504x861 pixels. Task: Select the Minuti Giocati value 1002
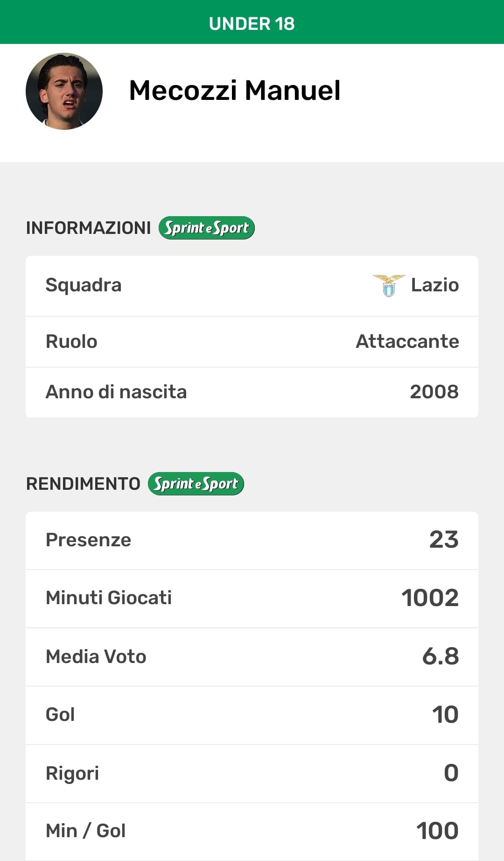coord(430,598)
